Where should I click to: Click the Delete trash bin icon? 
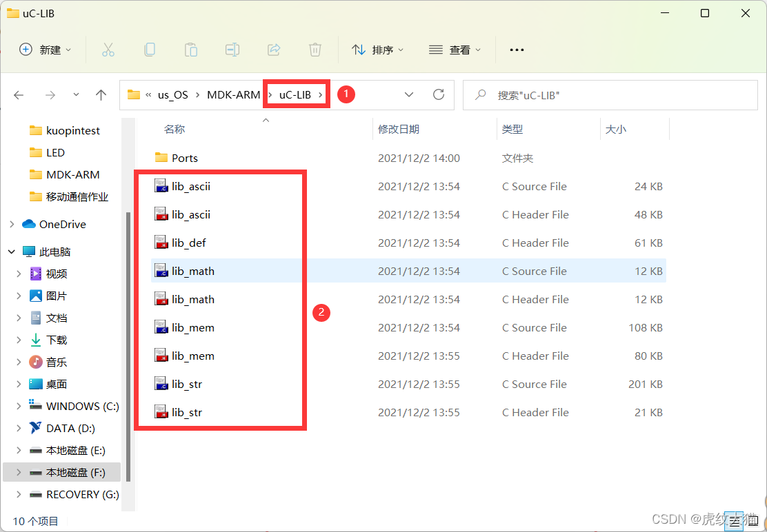pyautogui.click(x=315, y=50)
